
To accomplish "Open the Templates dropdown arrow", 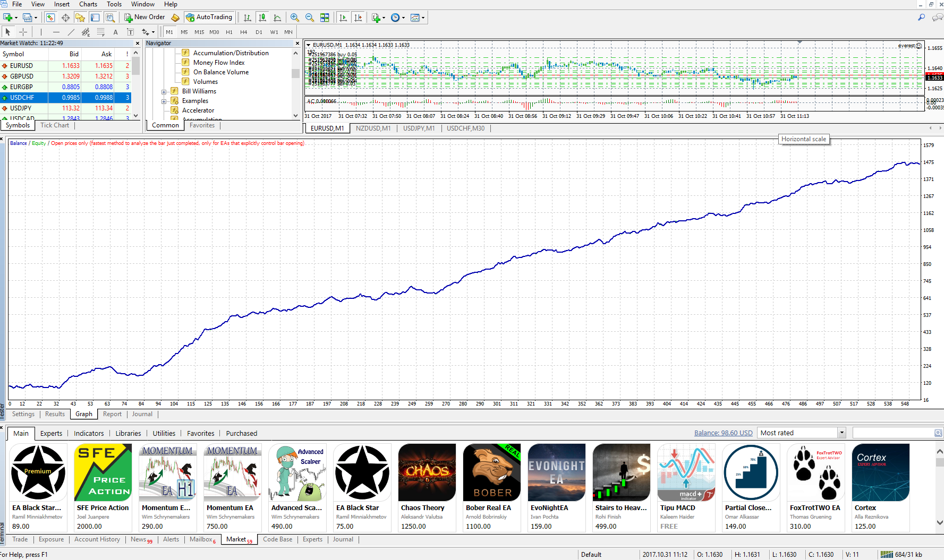I will pyautogui.click(x=423, y=18).
